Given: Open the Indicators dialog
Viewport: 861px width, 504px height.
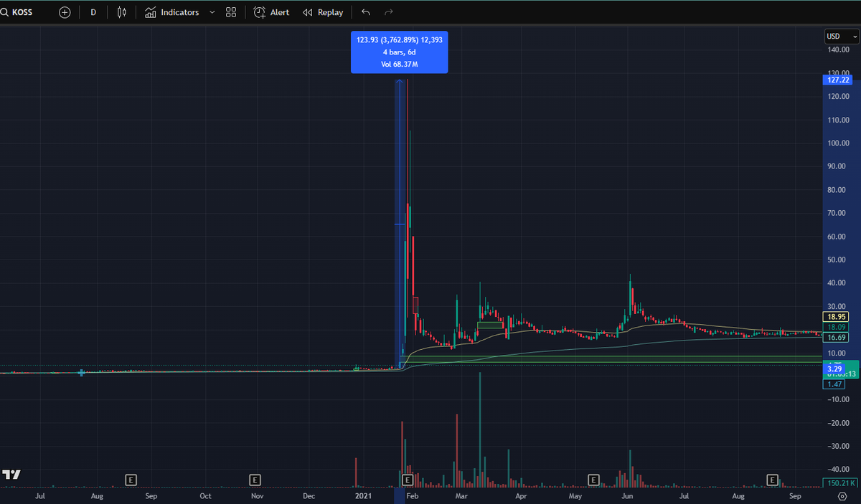Looking at the screenshot, I should [x=172, y=12].
